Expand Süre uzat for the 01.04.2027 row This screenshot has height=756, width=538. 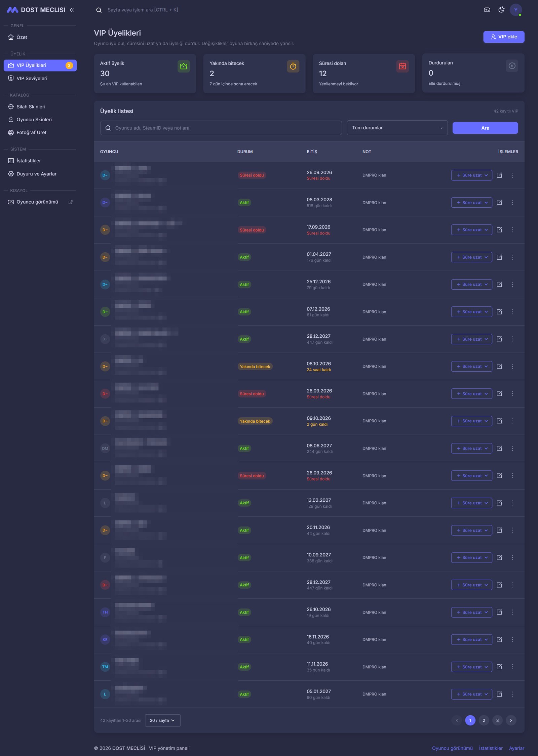coord(471,257)
